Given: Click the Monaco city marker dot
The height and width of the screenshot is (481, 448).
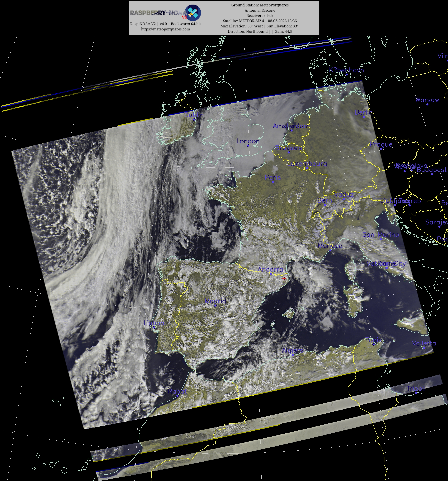Looking at the screenshot, I should coord(330,250).
